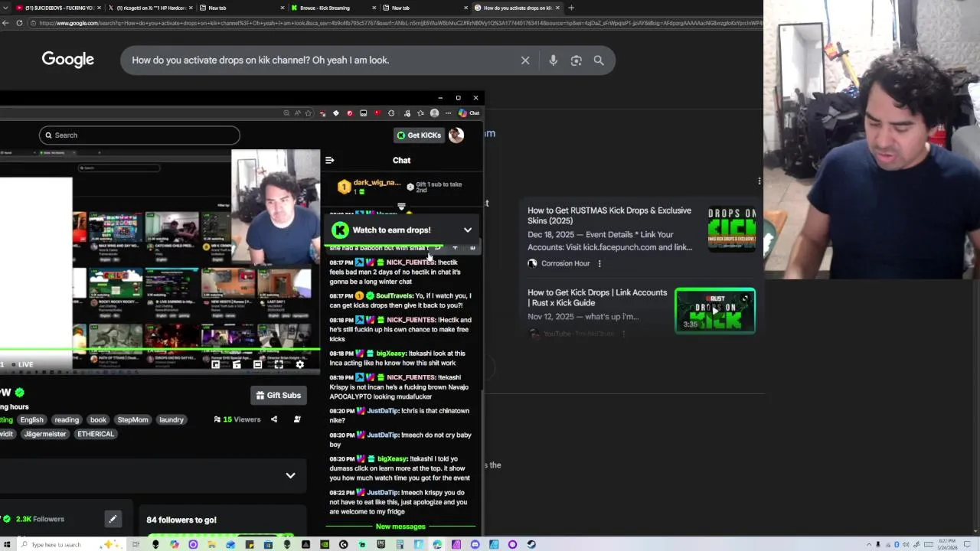Reload the Google results page
Screen dimensions: 980x551
point(19,23)
